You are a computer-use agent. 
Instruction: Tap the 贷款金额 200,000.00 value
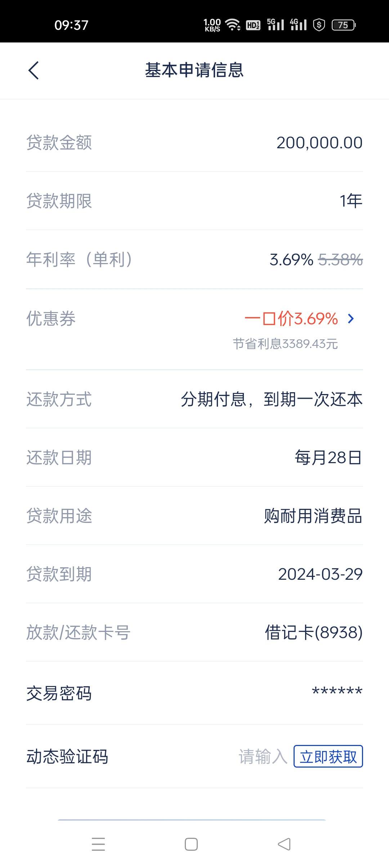point(319,143)
